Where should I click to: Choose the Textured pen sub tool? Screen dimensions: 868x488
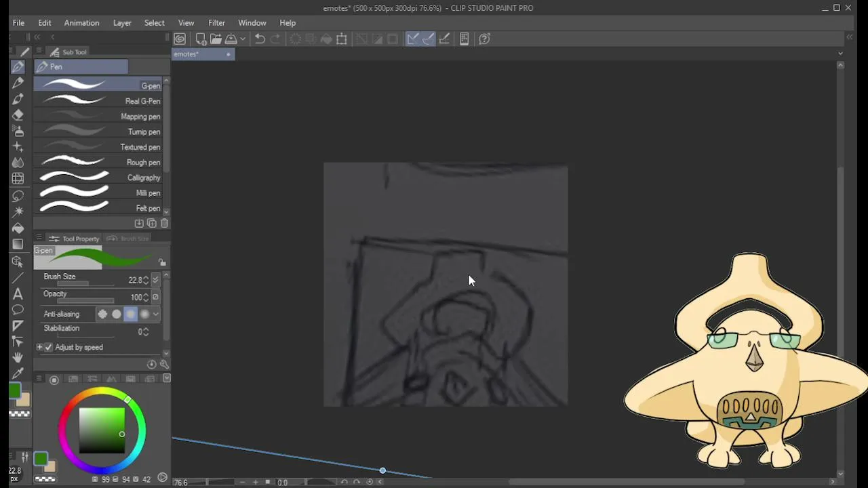coord(99,147)
